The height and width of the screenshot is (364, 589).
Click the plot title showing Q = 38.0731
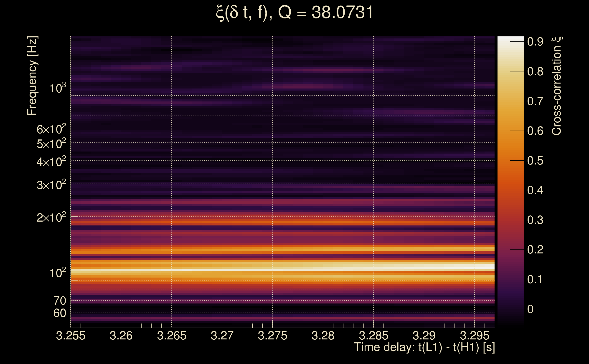click(294, 13)
